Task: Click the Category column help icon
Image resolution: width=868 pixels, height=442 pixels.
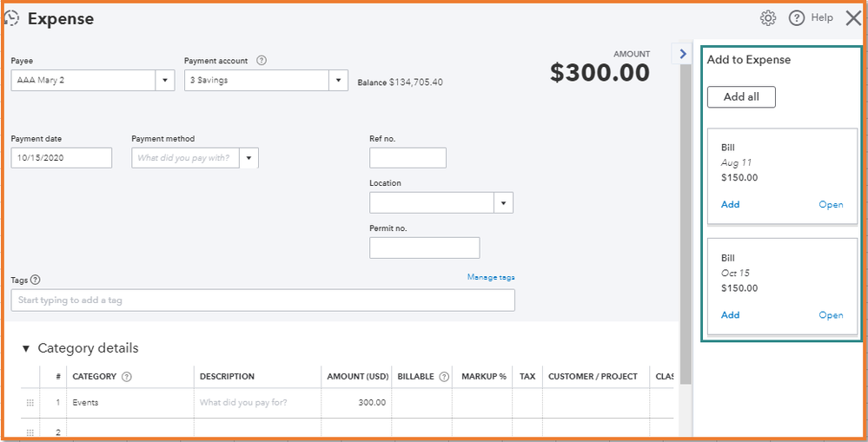Action: (x=127, y=377)
